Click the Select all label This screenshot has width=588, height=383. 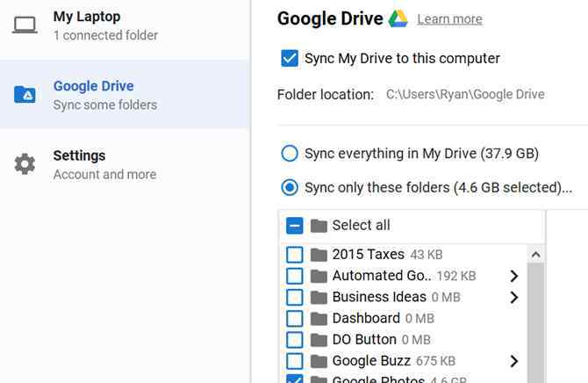(x=361, y=225)
